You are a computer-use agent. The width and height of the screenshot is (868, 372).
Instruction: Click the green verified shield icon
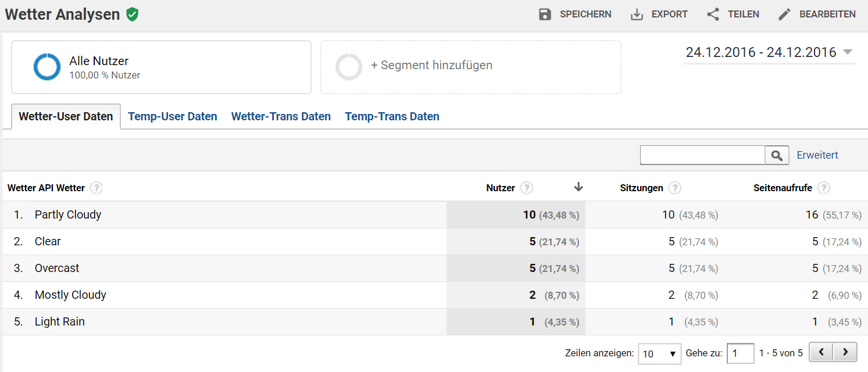[x=133, y=15]
